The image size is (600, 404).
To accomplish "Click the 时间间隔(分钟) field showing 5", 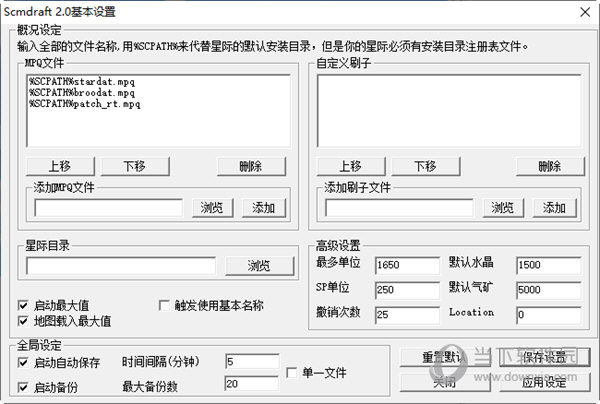I will tap(252, 362).
